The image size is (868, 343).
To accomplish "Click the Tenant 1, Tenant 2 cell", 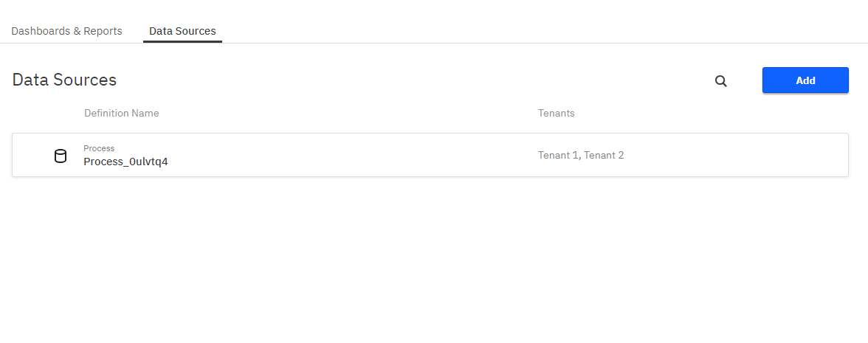I will 581,155.
